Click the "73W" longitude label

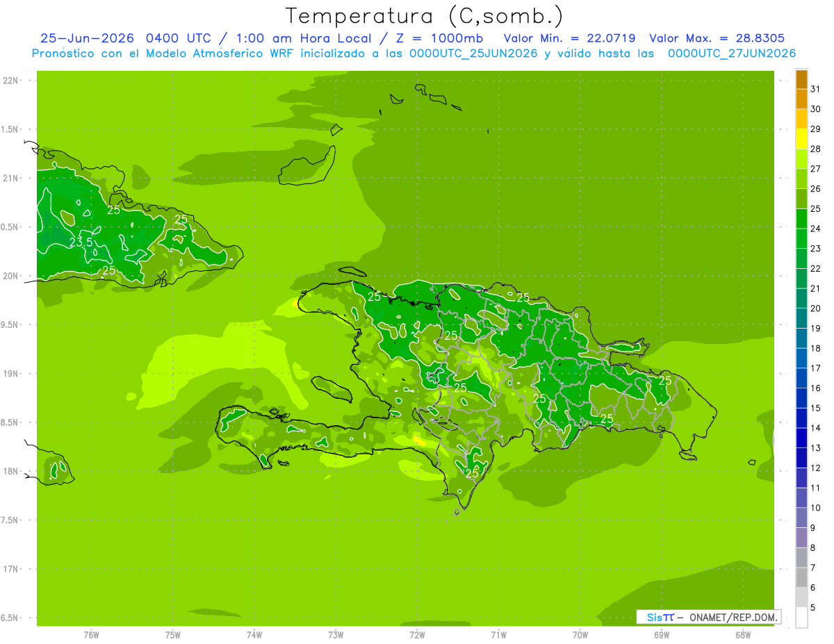click(336, 634)
